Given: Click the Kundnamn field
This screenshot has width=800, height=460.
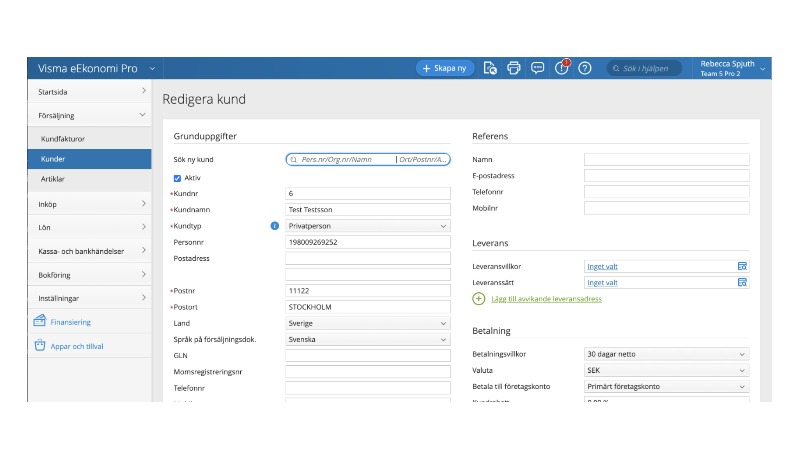Looking at the screenshot, I should [x=367, y=210].
